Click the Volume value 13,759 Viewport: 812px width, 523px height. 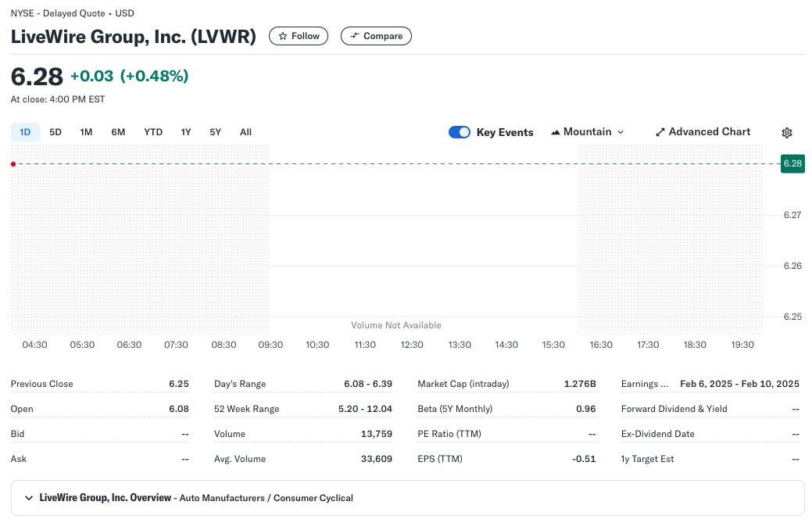coord(377,434)
